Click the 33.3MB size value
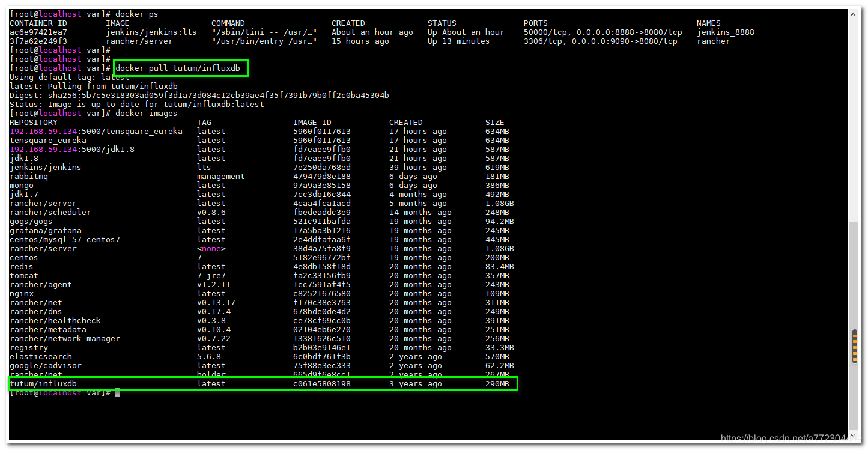The image size is (868, 450). [x=500, y=348]
